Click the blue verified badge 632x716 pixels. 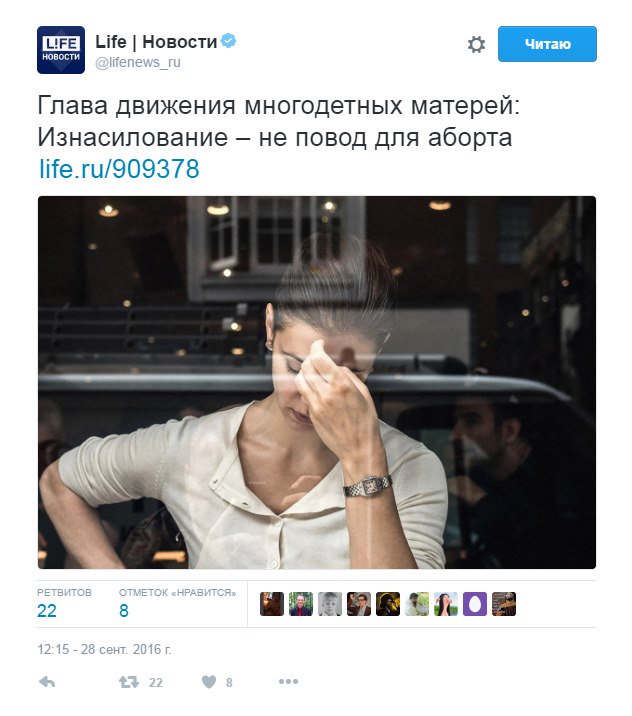click(228, 41)
